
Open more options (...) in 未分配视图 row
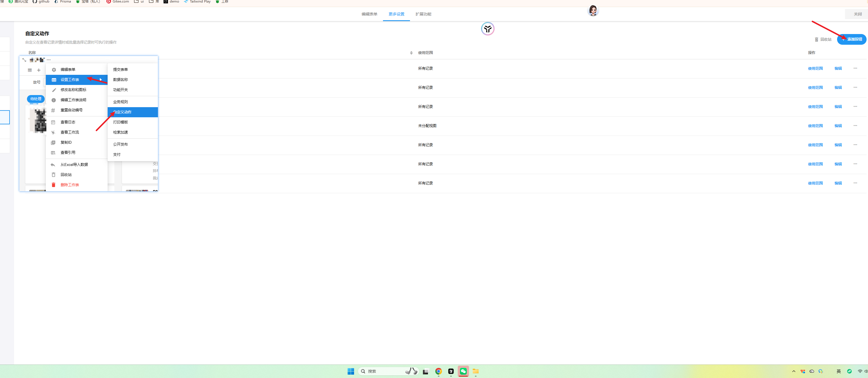coord(855,125)
